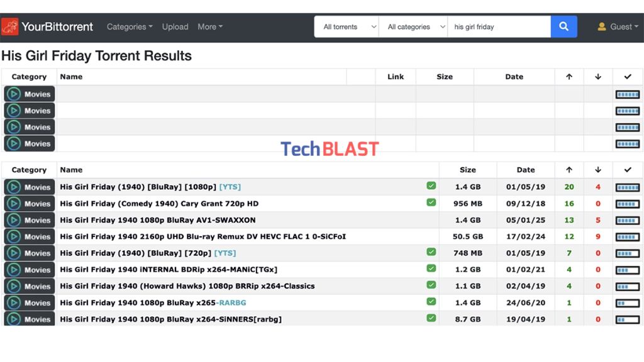Click Movies icon for 2160p UHD Remux row
Screen dimensions: 644x362
tap(29, 236)
